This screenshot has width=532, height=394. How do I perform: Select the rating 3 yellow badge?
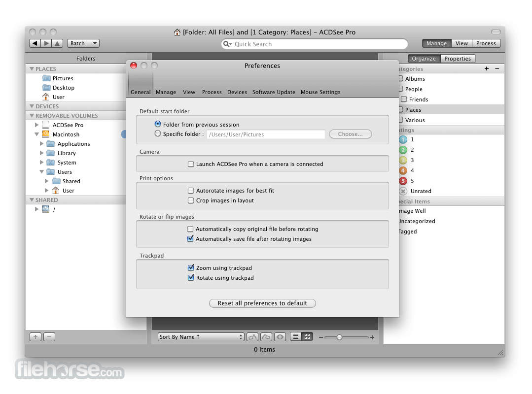[x=403, y=160]
